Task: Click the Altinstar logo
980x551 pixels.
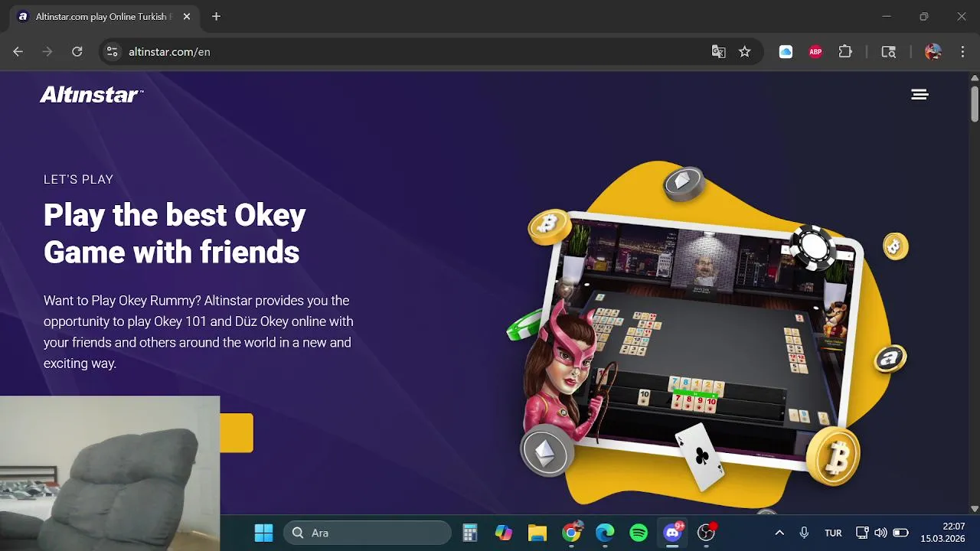Action: click(91, 95)
